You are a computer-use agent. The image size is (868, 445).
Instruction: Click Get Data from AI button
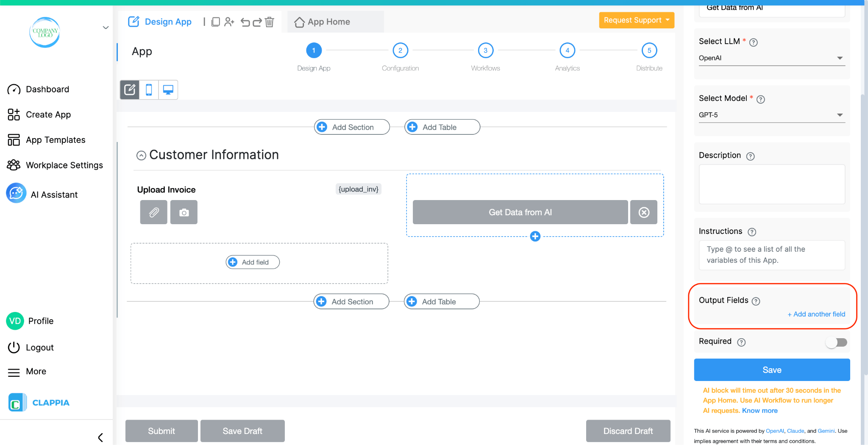(x=520, y=212)
